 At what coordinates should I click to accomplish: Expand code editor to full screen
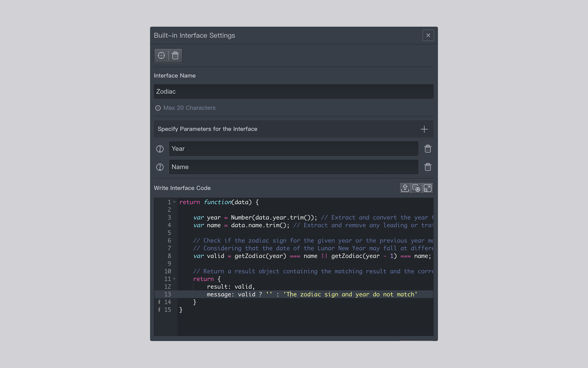tap(428, 188)
